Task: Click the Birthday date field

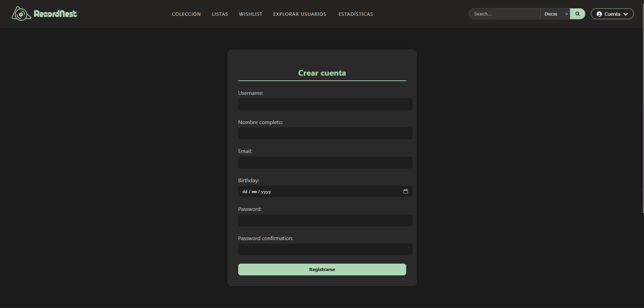Action: click(325, 191)
